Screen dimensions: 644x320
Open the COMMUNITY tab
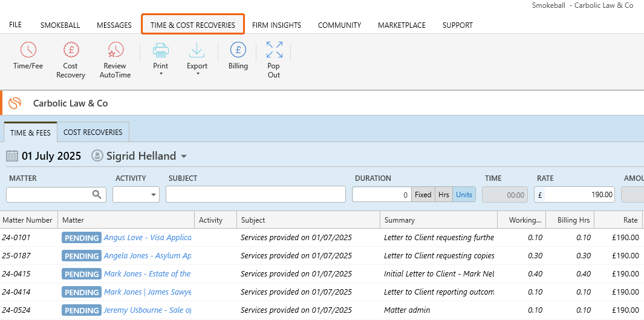(x=339, y=25)
